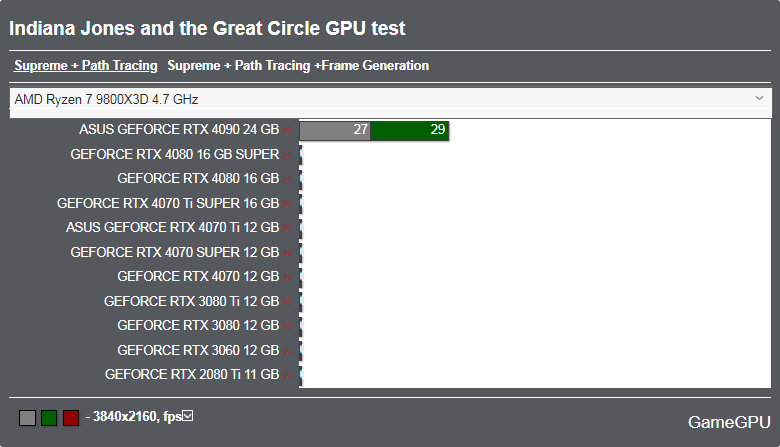Viewport: 780px width, 447px height.
Task: Click the GEFORCE RTX 3060 12 GB label
Action: coord(198,350)
